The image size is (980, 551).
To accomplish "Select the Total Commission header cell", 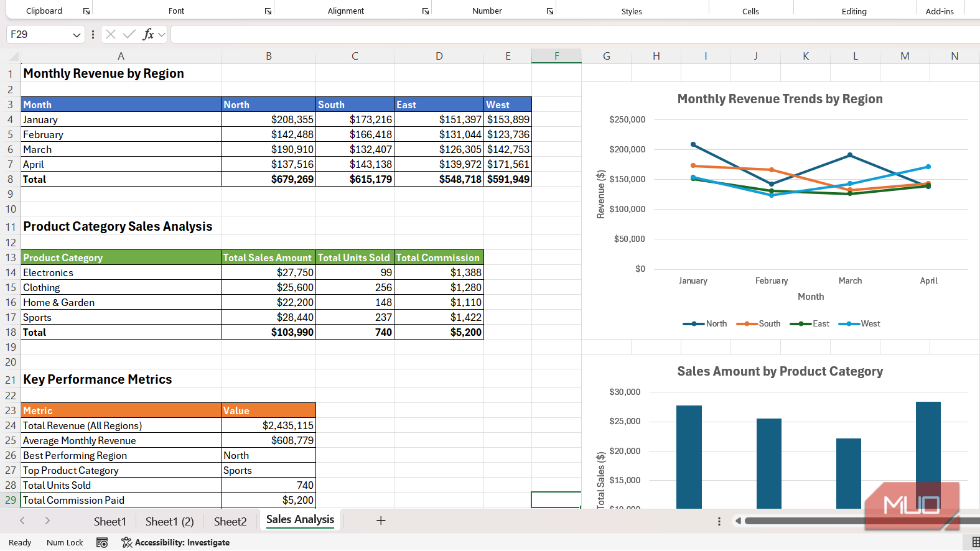I will point(439,257).
